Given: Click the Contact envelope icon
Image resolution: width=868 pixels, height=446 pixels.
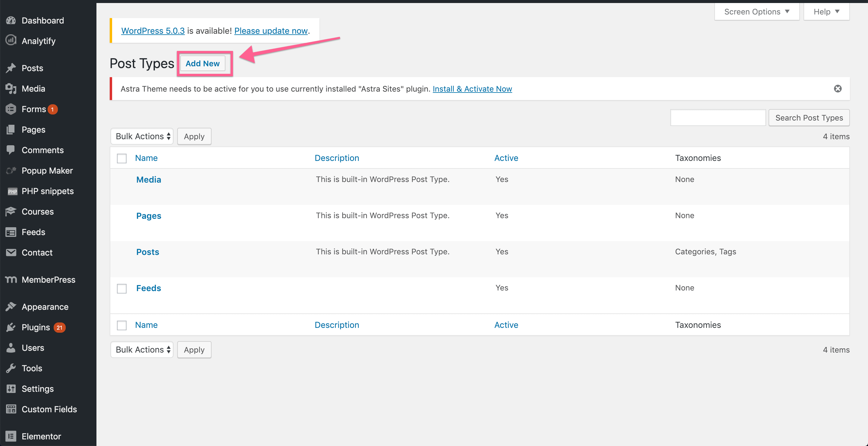Looking at the screenshot, I should click(x=11, y=253).
